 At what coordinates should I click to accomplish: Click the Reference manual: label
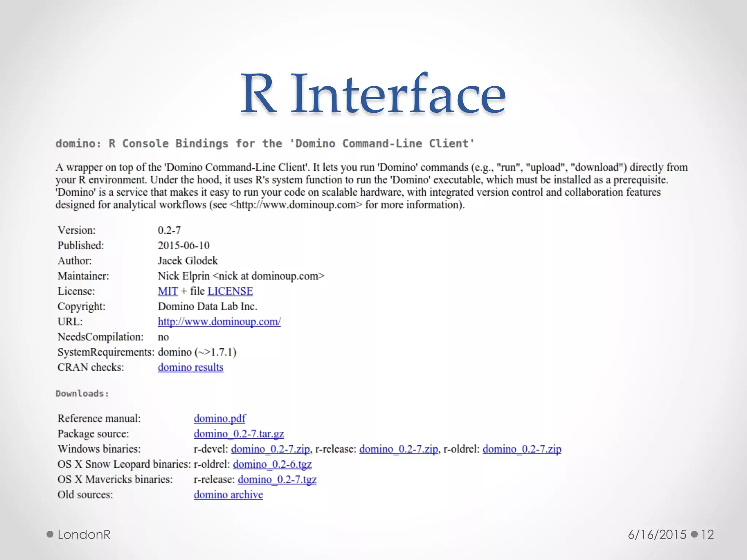pyautogui.click(x=99, y=419)
